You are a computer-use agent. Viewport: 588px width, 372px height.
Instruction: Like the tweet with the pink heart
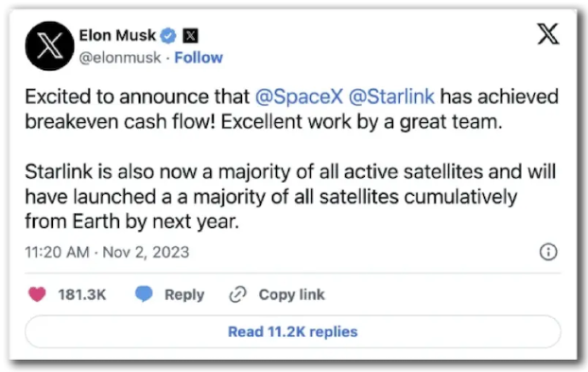pyautogui.click(x=37, y=294)
